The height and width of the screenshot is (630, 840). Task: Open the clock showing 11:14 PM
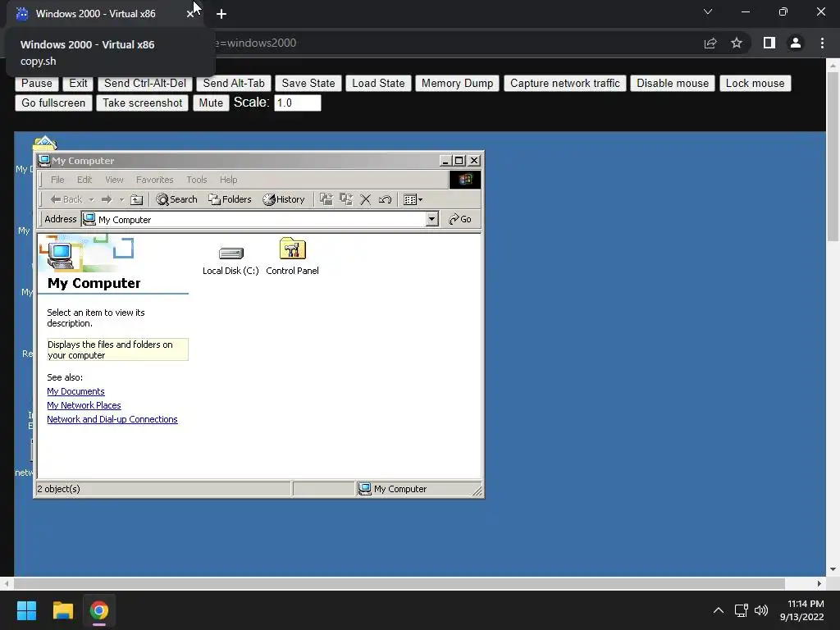802,610
